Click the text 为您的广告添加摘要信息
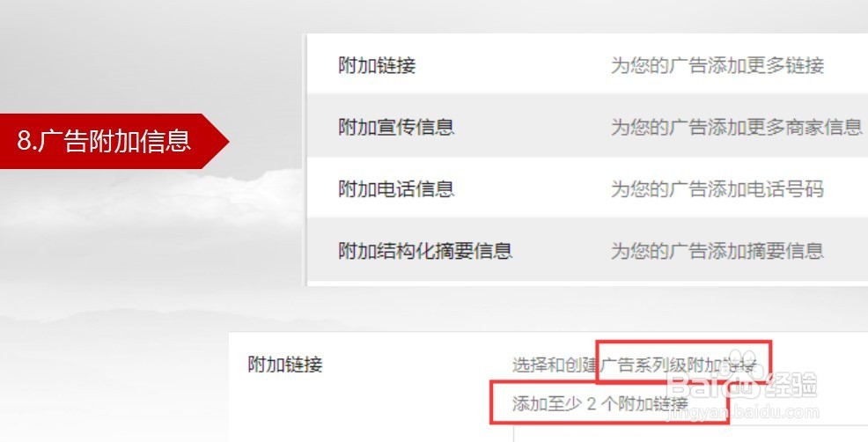This screenshot has height=442, width=868. 717,251
